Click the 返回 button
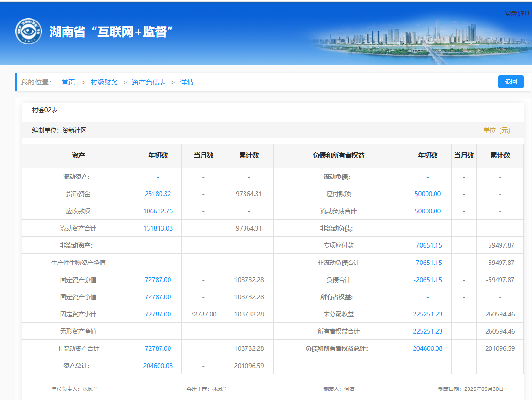The image size is (532, 400). [511, 82]
